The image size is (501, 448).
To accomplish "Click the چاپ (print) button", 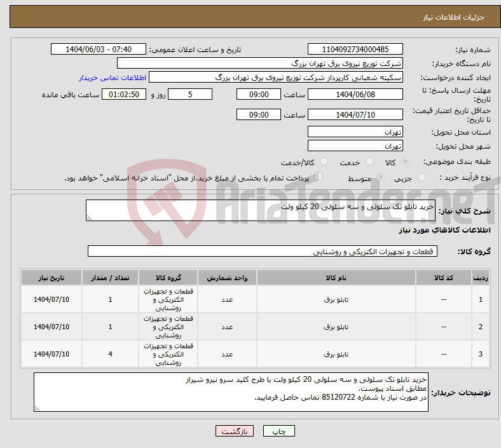I will pyautogui.click(x=278, y=431).
